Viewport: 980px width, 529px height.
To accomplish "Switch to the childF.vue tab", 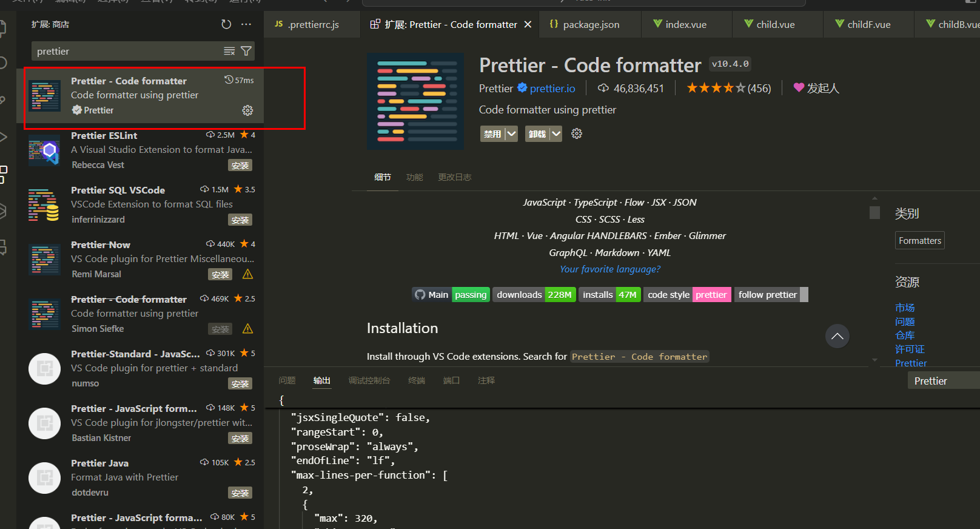I will click(869, 24).
